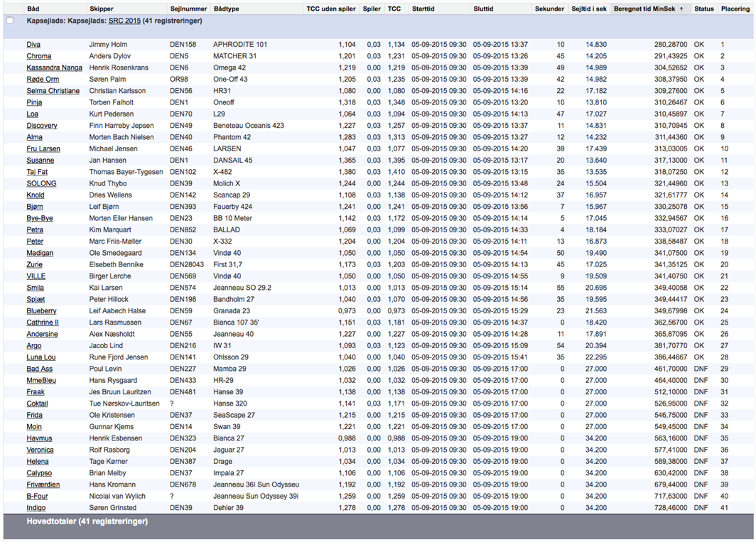Open the Smila boat link
The width and height of the screenshot is (756, 542).
36,288
